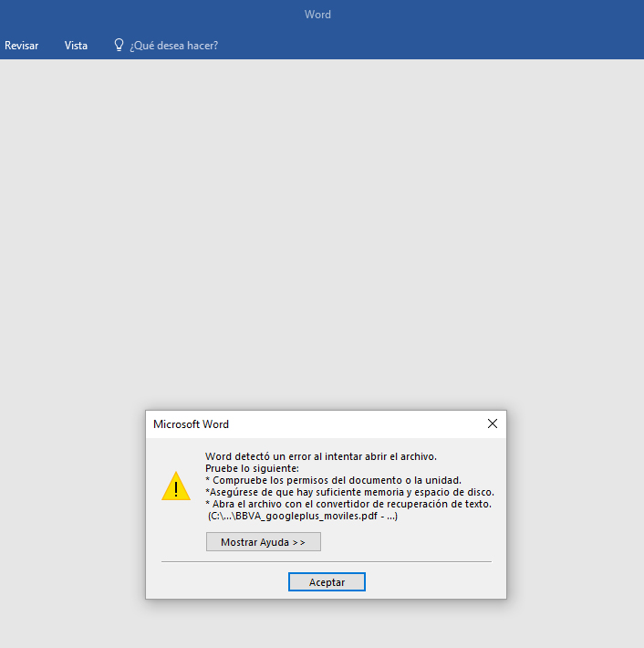Click the 'Compruebe los permisos del documento' line

333,480
